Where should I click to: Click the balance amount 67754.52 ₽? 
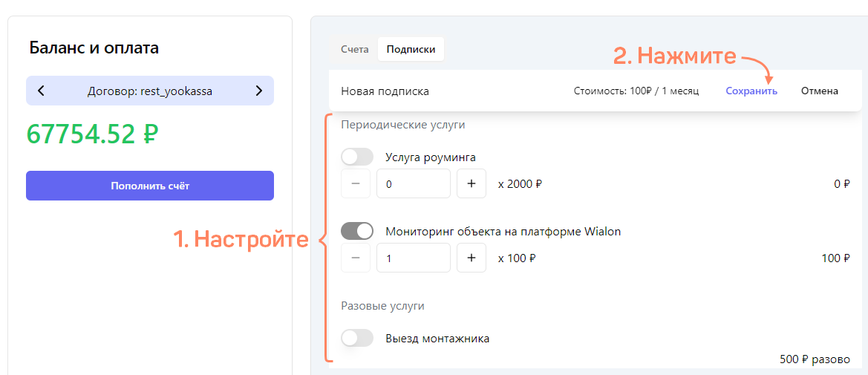point(93,134)
